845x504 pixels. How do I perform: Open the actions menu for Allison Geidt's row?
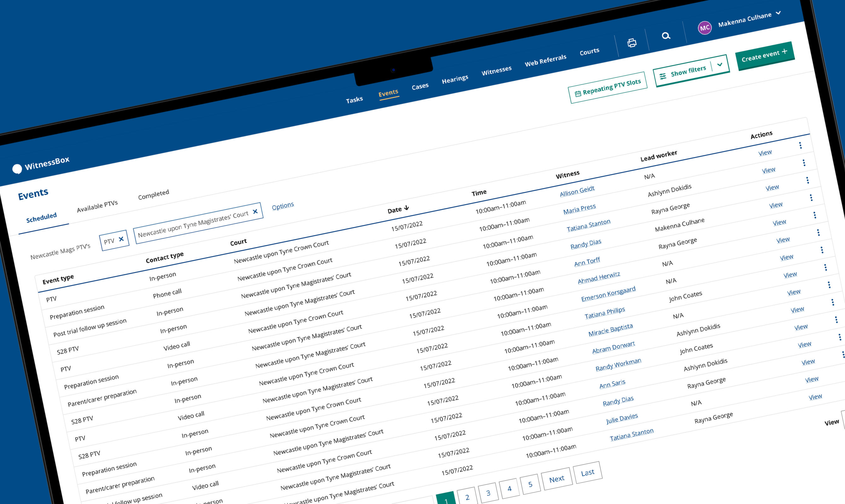click(x=800, y=145)
